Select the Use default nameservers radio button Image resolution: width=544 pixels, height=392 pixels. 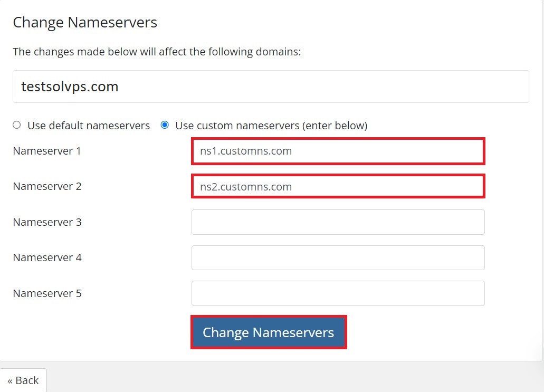click(x=17, y=125)
